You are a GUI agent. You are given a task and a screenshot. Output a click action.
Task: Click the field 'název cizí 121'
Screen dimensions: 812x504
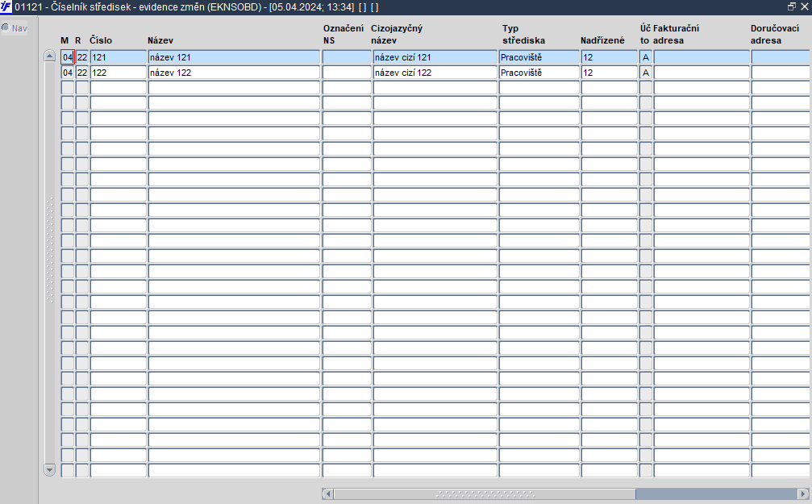[435, 57]
